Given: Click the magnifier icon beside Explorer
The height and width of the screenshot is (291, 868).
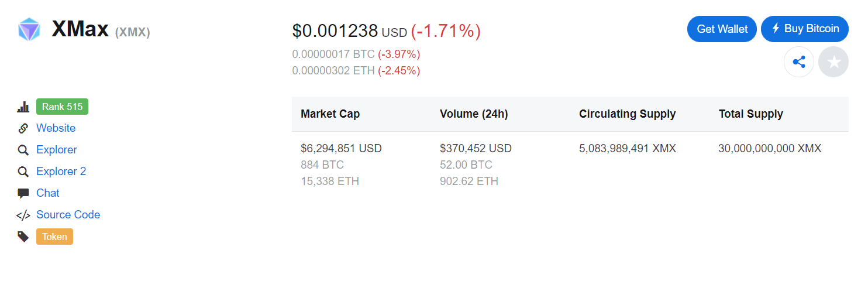Looking at the screenshot, I should point(23,150).
